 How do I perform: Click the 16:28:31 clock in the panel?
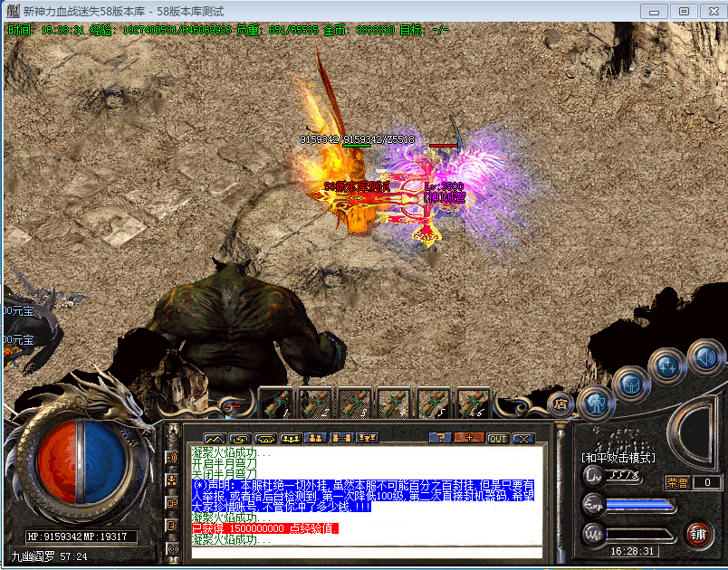point(632,551)
